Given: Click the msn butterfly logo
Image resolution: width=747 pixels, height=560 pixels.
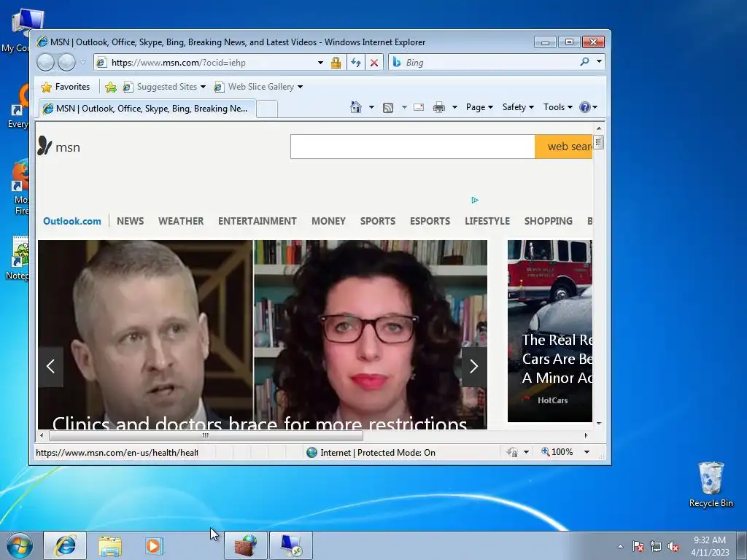Looking at the screenshot, I should 58,146.
